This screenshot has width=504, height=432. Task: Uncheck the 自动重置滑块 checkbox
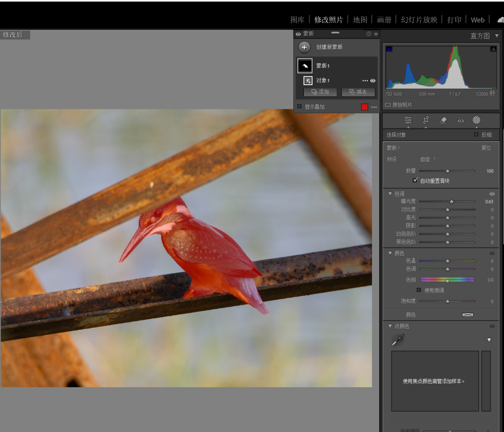point(415,180)
